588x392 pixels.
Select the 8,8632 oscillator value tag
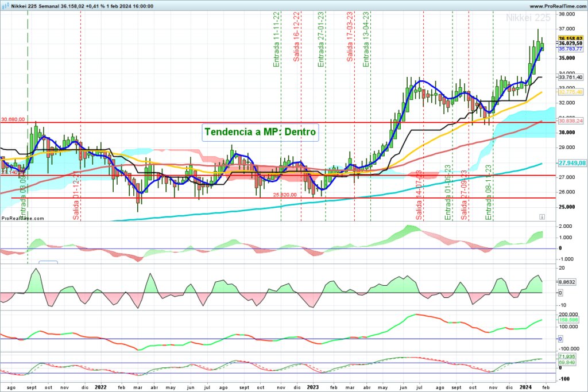567,282
